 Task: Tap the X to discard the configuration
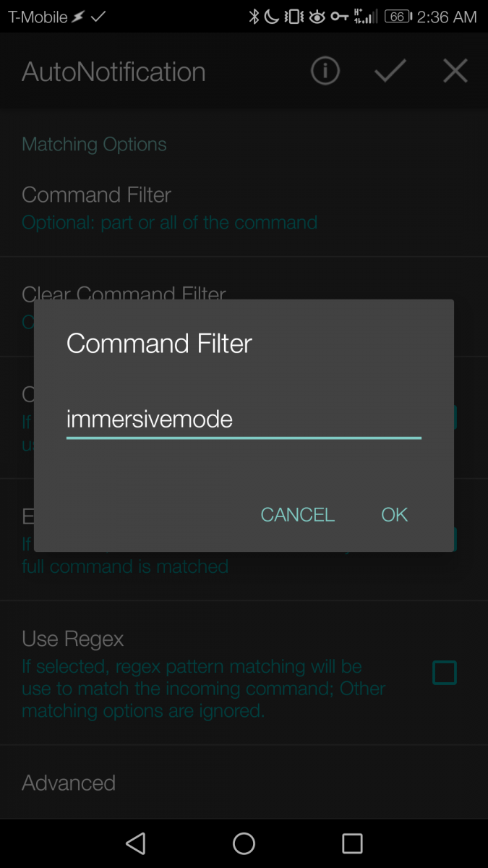point(455,71)
